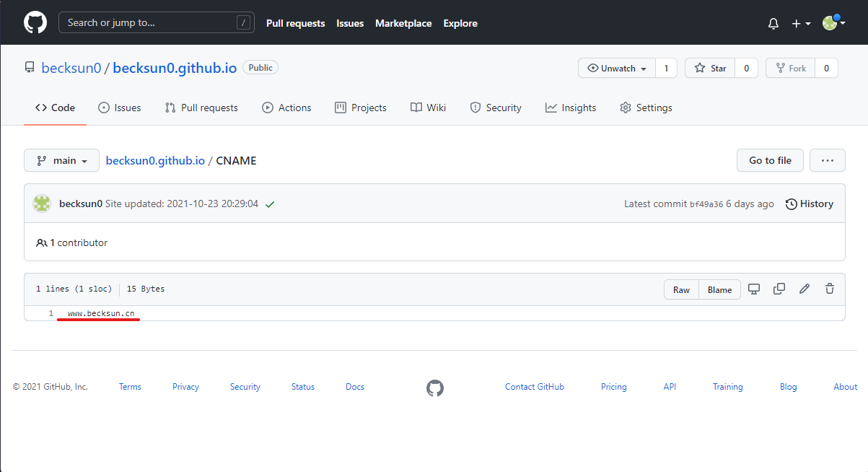Screen dimensions: 868x472
Task: Expand the Unwatch notifications dropdown
Action: [x=617, y=69]
